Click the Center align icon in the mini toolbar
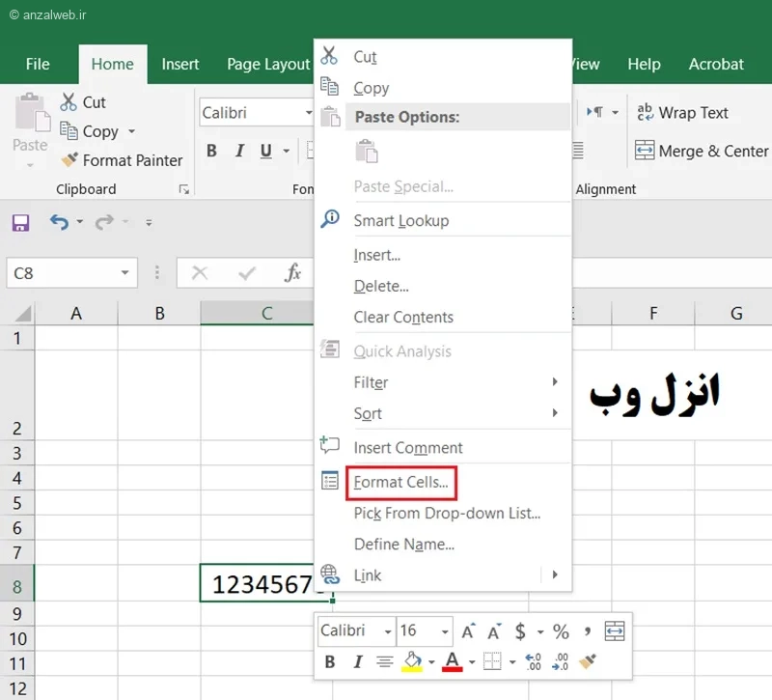 [384, 661]
